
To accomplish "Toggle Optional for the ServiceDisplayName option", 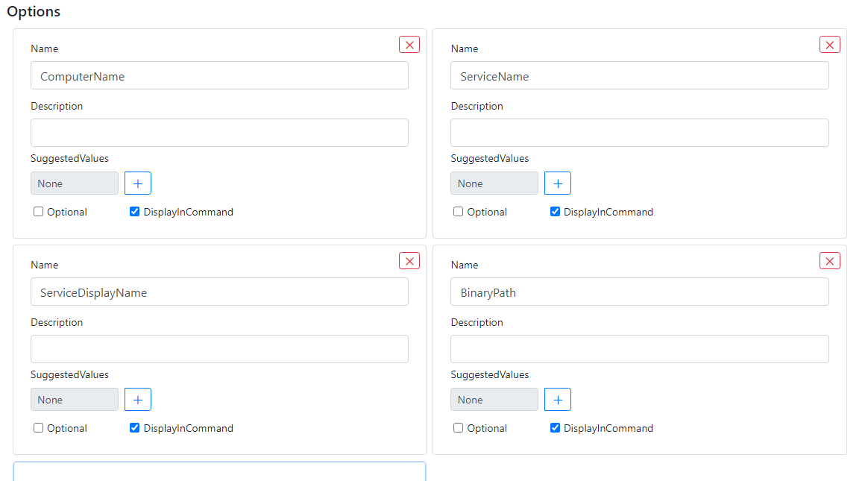I will tap(38, 427).
